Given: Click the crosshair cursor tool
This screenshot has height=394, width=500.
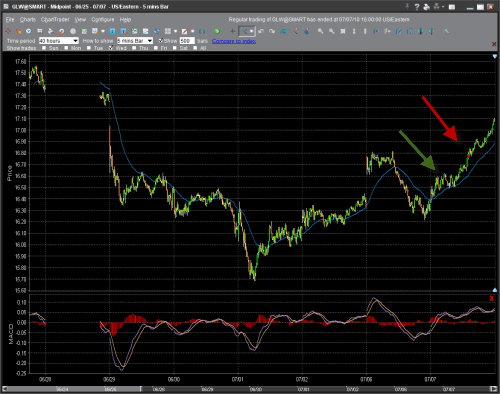Looking at the screenshot, I should click(232, 31).
